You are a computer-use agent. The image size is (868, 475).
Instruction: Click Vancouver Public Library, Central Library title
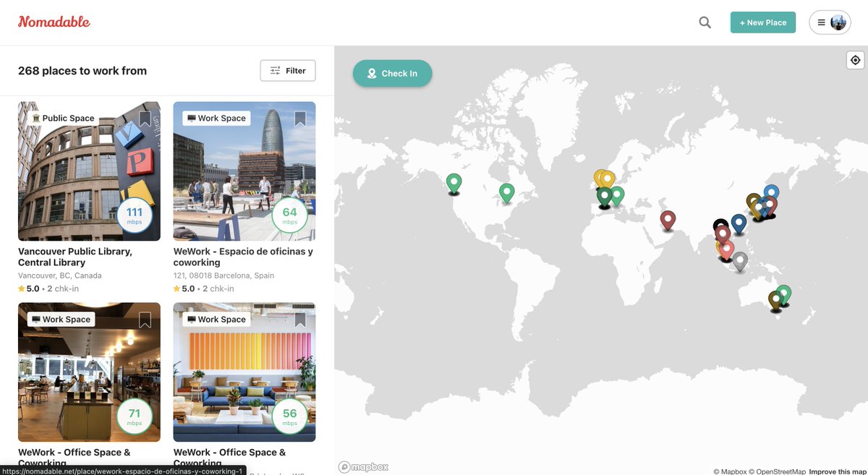pyautogui.click(x=75, y=257)
